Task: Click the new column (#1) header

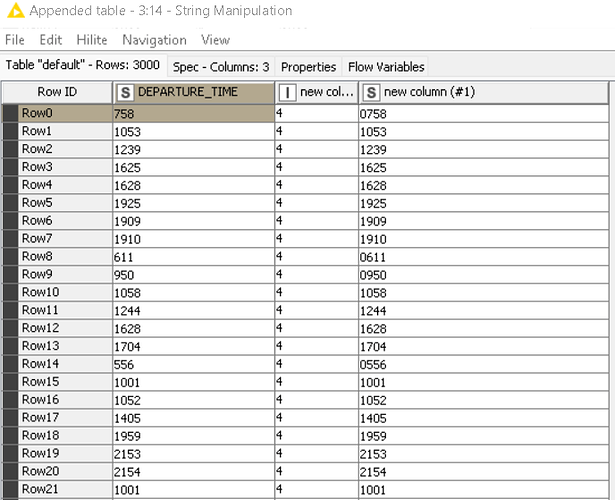Action: pyautogui.click(x=483, y=92)
